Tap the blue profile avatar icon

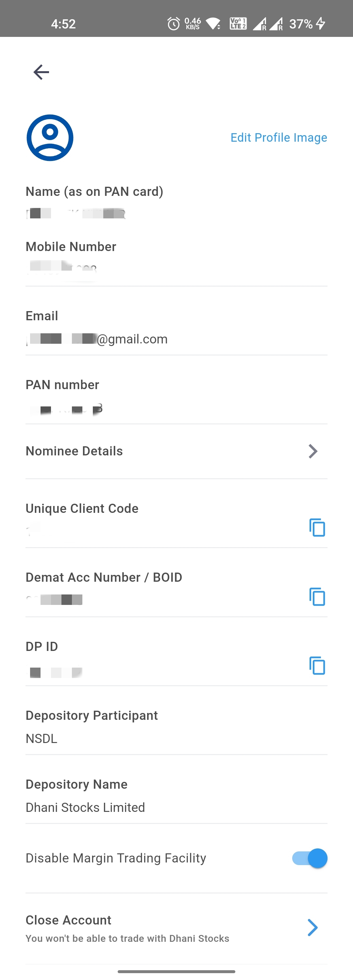click(x=50, y=138)
